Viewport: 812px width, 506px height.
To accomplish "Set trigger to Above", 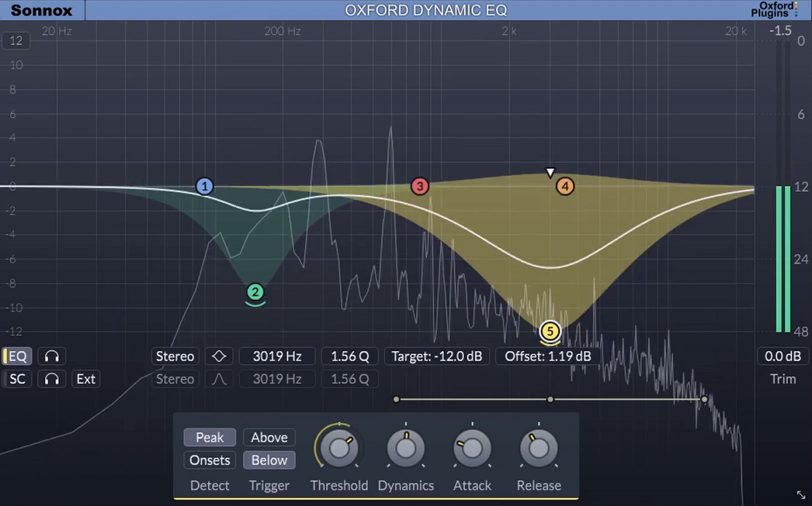I will [269, 437].
